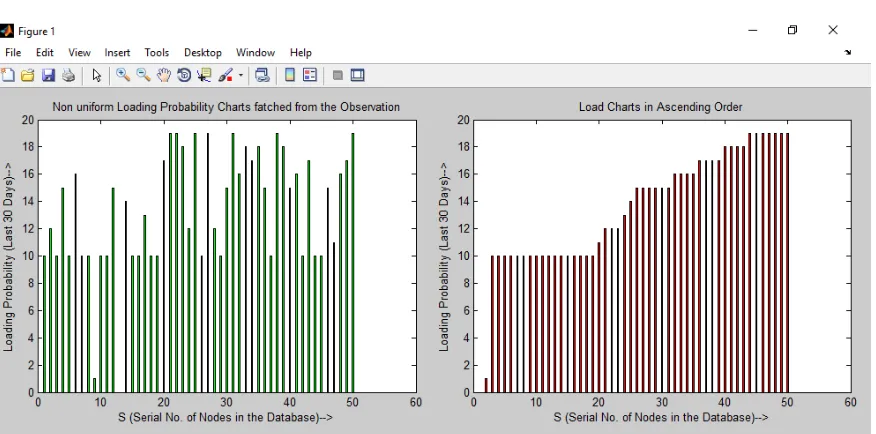The image size is (876, 434).
Task: Click the shortest green bar at node 9
Action: click(x=94, y=385)
